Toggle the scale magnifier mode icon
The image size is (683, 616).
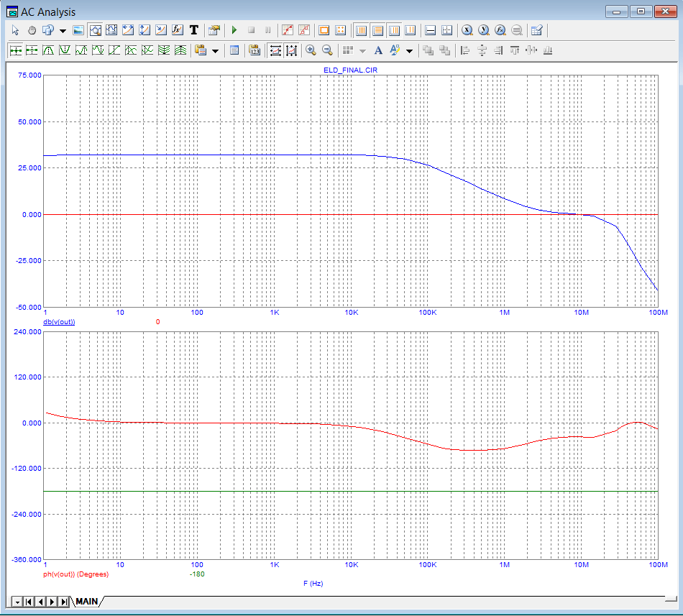tap(95, 30)
